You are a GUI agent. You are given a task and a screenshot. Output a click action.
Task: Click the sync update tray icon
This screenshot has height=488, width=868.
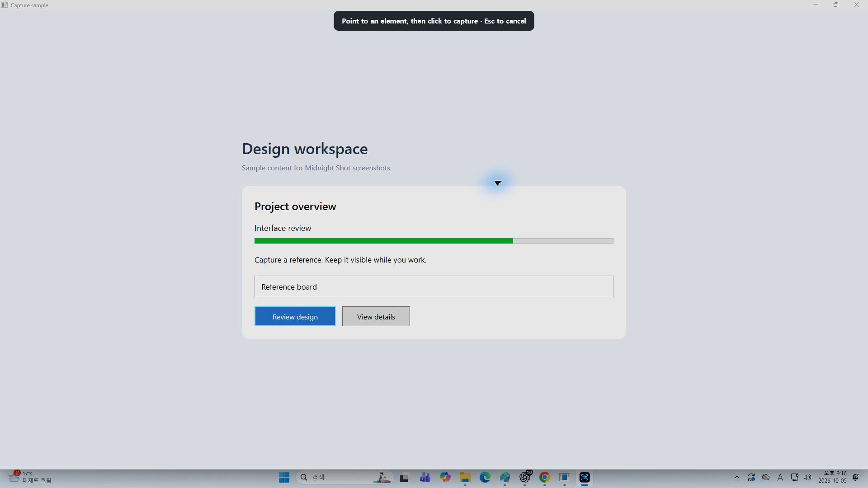[751, 477]
